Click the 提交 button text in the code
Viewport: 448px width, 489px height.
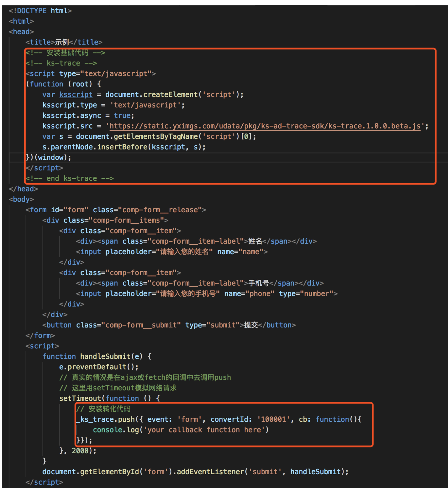coord(251,325)
